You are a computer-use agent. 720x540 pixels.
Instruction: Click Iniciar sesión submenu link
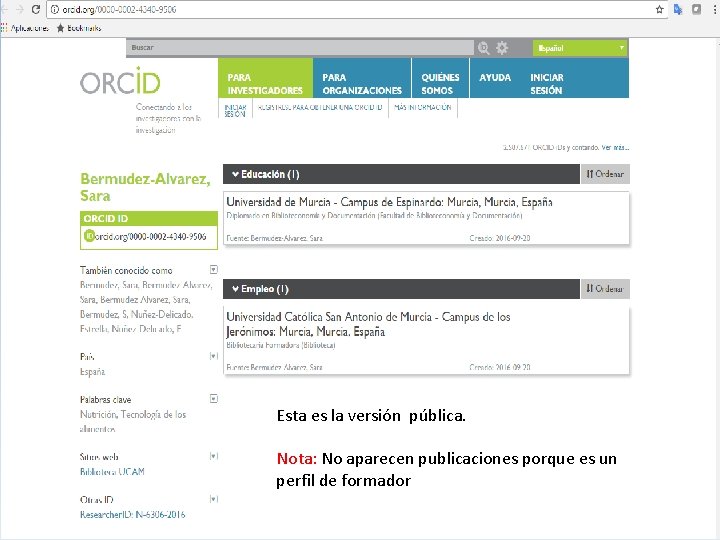click(x=235, y=110)
